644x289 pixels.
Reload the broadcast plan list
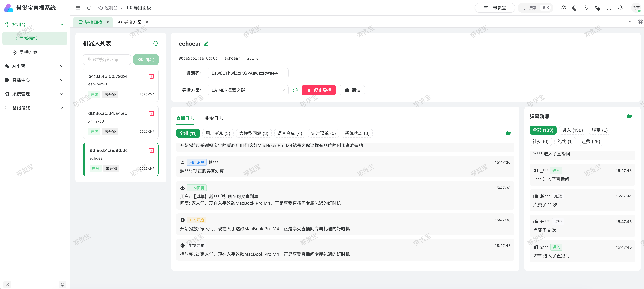click(x=295, y=90)
